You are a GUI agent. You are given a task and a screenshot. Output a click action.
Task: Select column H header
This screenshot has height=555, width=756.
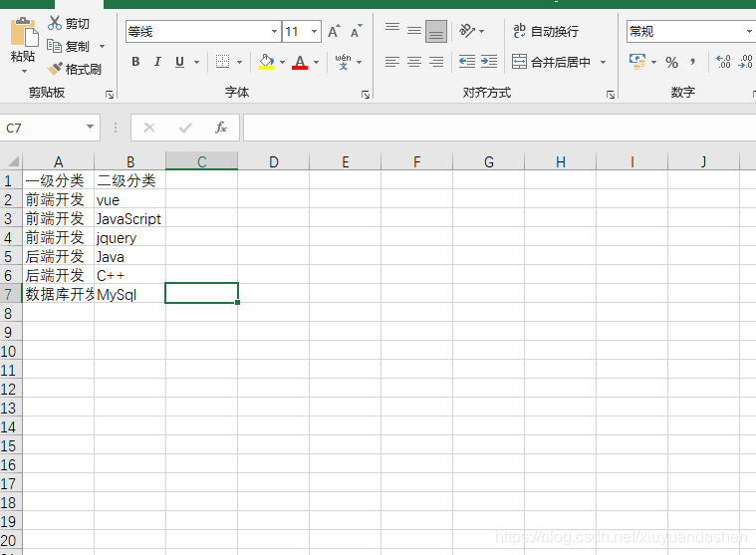[x=560, y=161]
